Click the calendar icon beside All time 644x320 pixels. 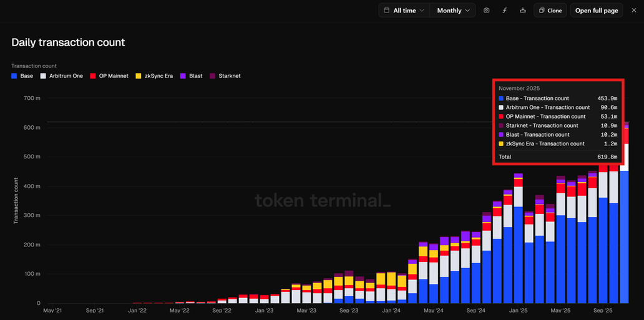387,11
